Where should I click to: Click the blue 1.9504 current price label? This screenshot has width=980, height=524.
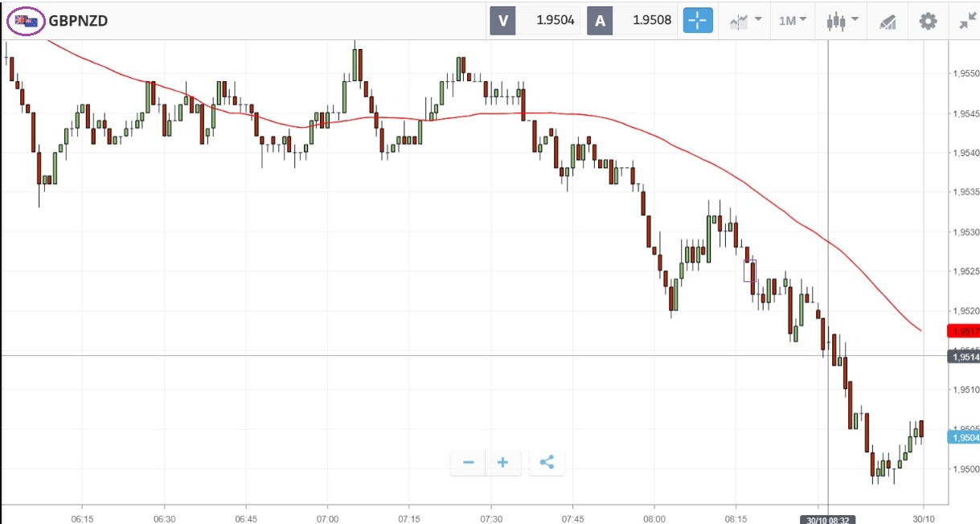point(964,437)
